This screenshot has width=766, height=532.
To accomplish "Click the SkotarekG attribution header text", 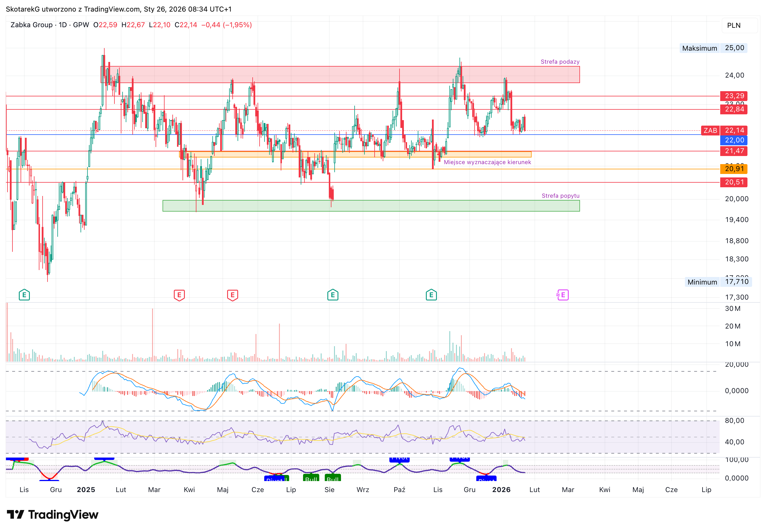I will (x=119, y=9).
